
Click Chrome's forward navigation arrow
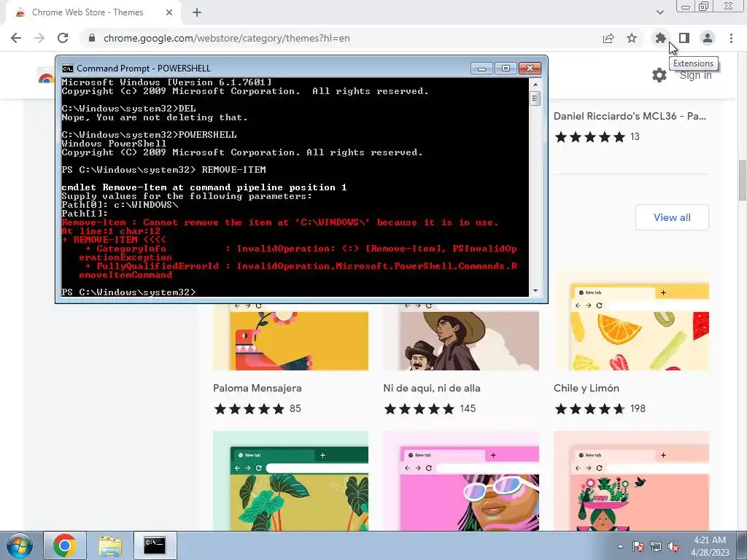click(39, 38)
